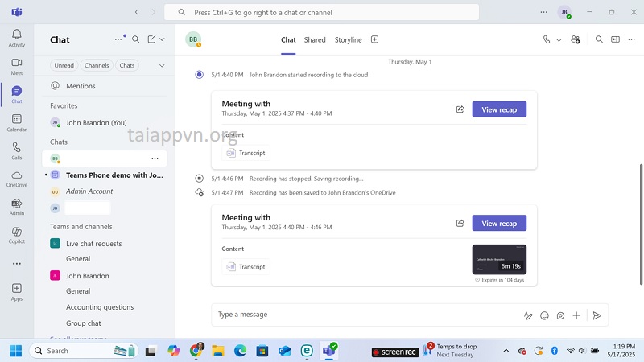The width and height of the screenshot is (644, 362).
Task: Open Windows Start menu
Action: coord(16,351)
